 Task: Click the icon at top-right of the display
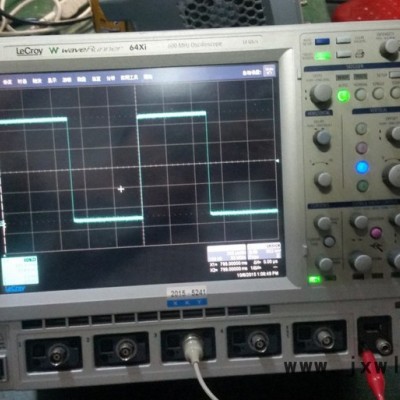(x=269, y=71)
